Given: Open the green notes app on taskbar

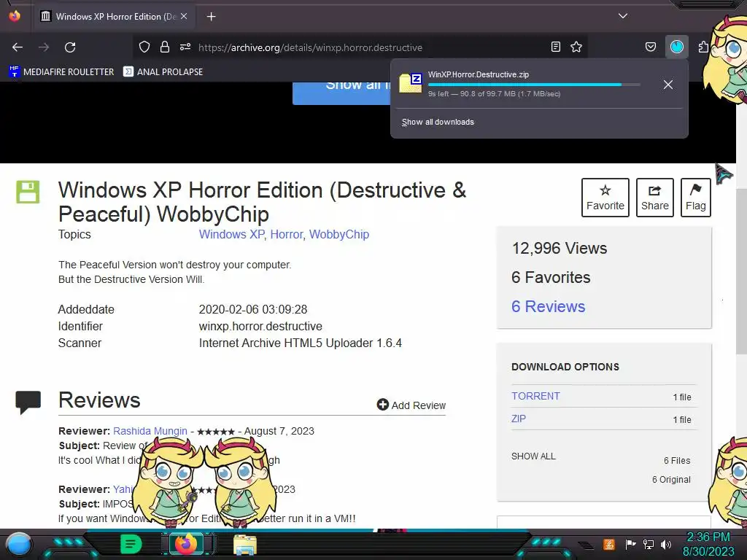Looking at the screenshot, I should point(131,544).
